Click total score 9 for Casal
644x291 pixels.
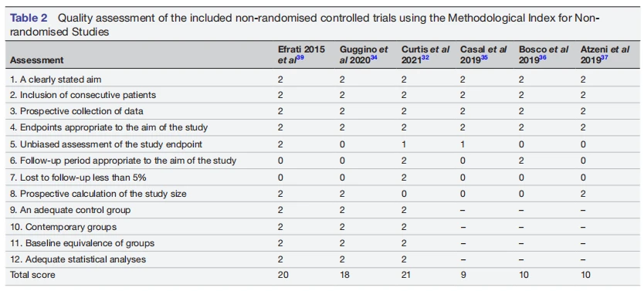coord(463,275)
